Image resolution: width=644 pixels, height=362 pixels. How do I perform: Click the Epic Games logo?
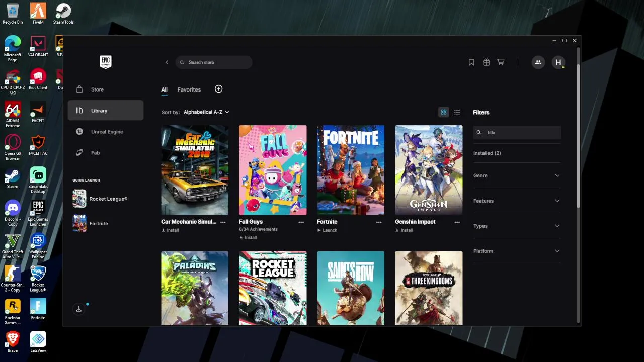click(x=106, y=62)
